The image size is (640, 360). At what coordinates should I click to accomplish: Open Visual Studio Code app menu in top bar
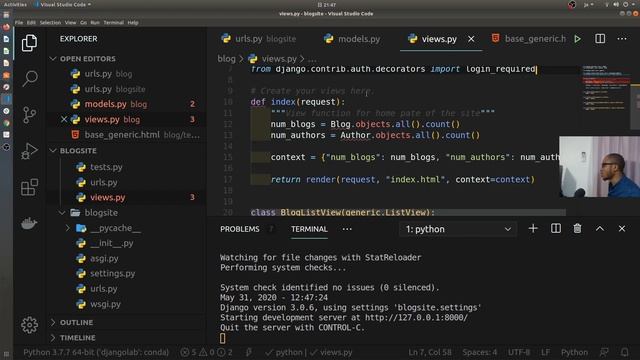(x=63, y=4)
